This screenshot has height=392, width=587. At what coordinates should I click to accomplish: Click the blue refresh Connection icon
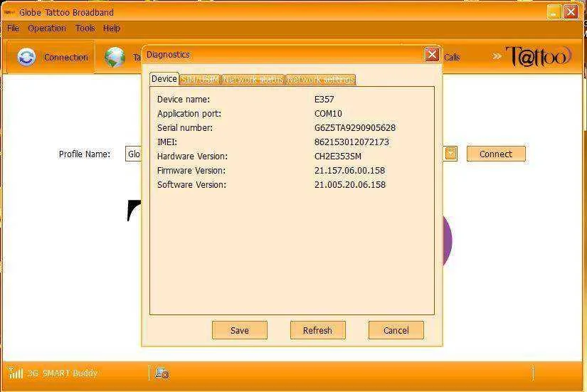click(x=26, y=58)
